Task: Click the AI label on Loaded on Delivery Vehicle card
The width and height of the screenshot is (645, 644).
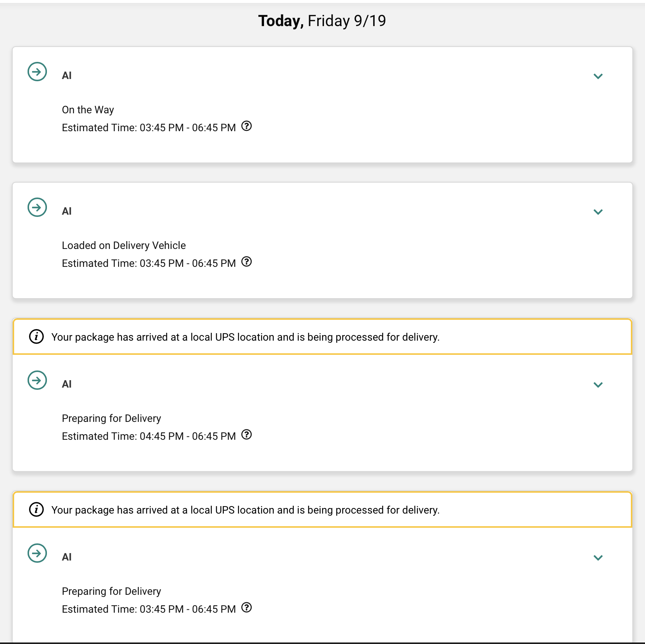Action: tap(67, 211)
